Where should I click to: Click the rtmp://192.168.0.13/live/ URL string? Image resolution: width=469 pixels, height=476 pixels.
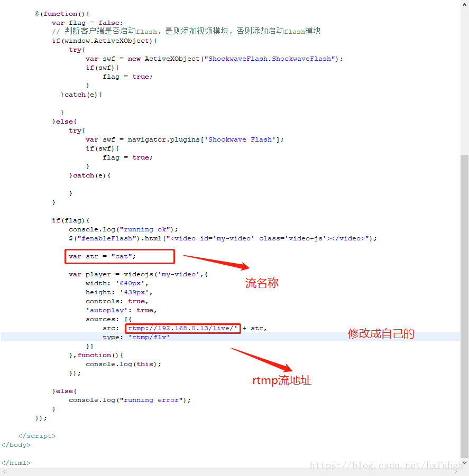point(182,328)
